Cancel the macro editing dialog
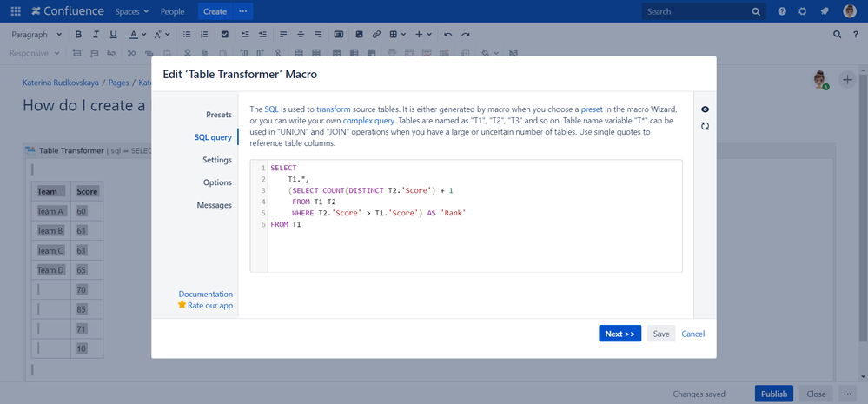 pos(692,334)
